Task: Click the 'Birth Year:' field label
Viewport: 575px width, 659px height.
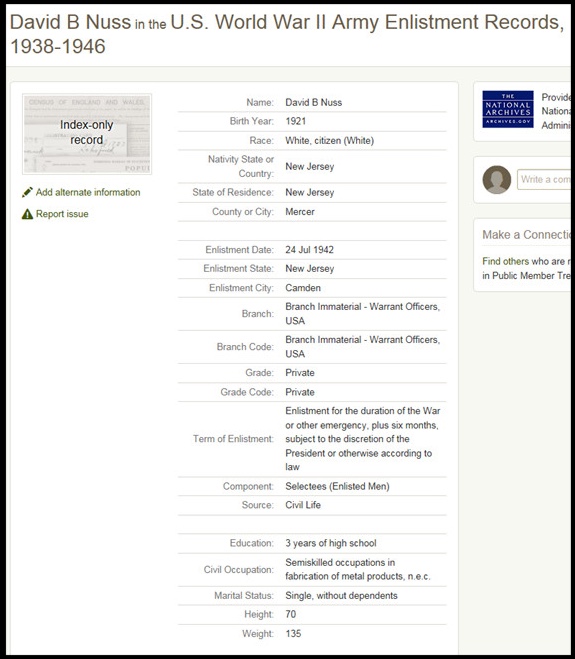Action: pos(251,121)
